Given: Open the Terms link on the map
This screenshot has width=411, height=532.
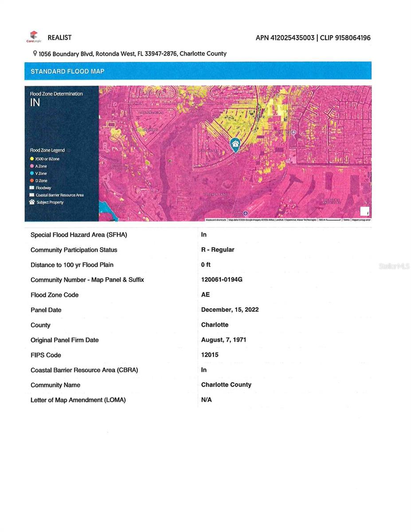Looking at the screenshot, I should click(346, 220).
